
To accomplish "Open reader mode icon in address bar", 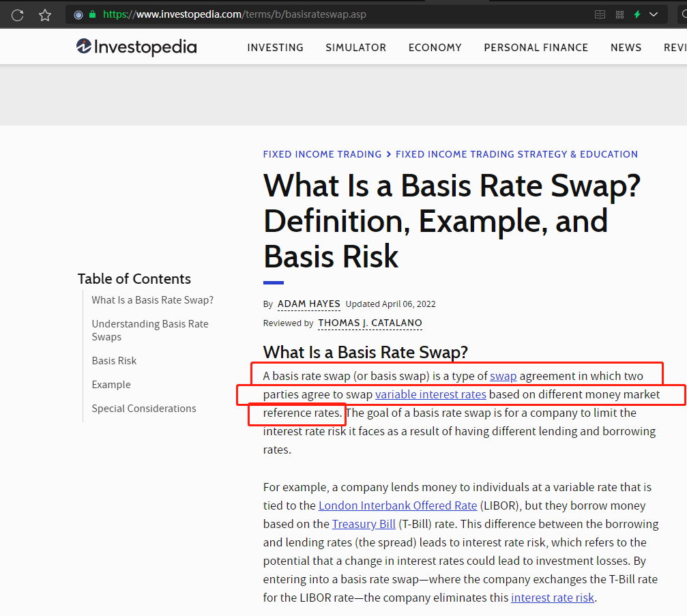I will click(x=600, y=15).
